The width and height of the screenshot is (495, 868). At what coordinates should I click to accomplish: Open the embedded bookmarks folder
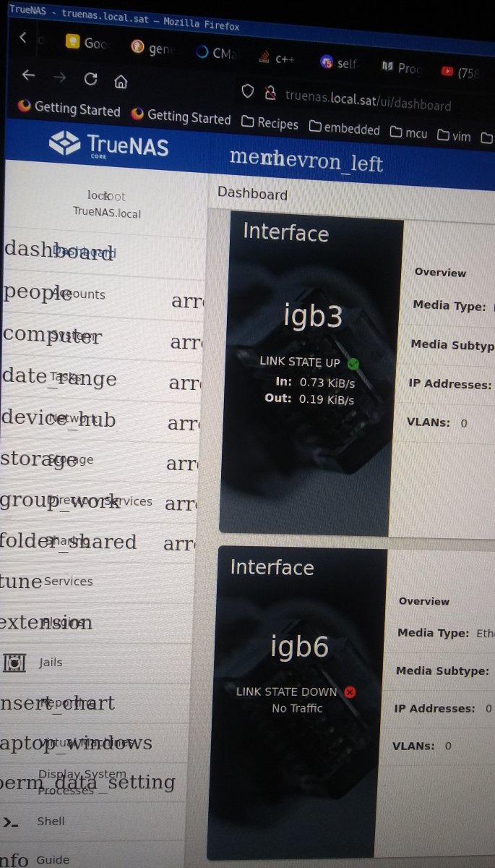point(345,128)
